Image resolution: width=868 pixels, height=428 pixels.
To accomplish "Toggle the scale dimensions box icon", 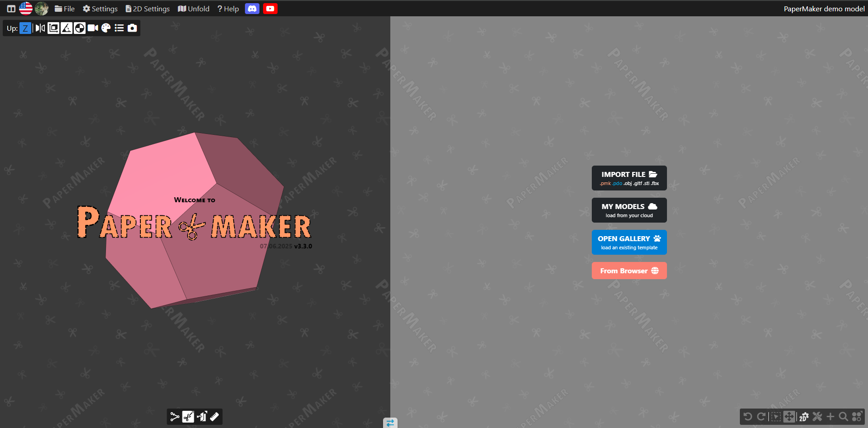I will (53, 28).
